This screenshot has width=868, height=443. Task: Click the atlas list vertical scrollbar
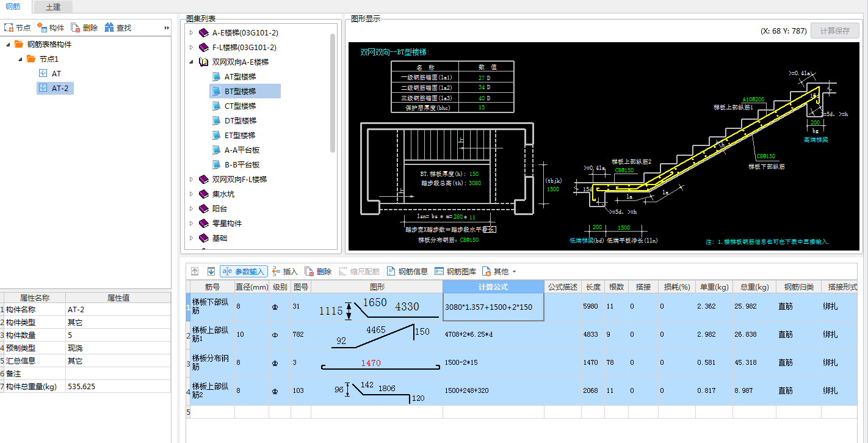pos(333,92)
